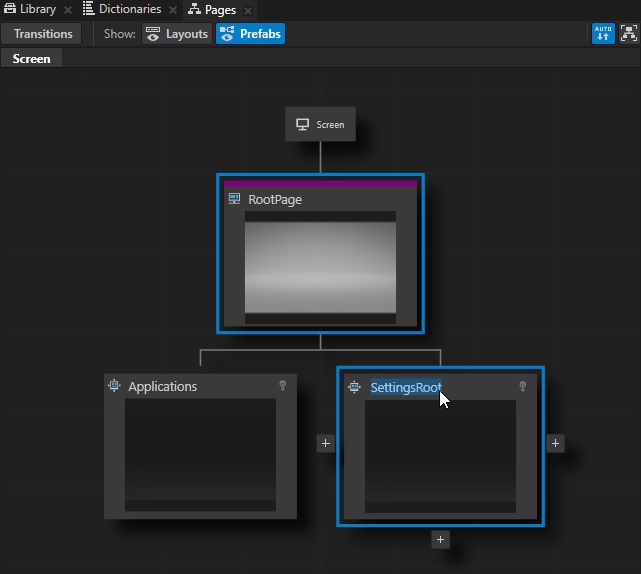Add a child page below SettingsRoot
Viewport: 641px width, 574px height.
(x=440, y=539)
